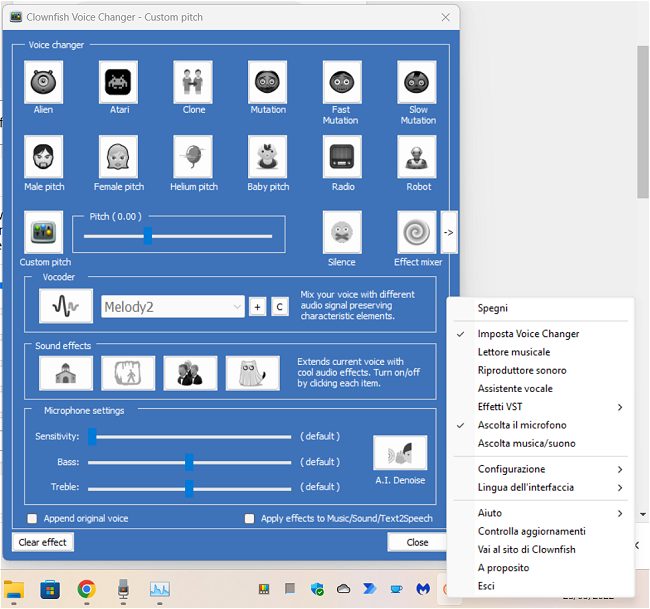Screen dimensions: 650x609
Task: Apply the Male pitch effect
Action: (x=44, y=156)
